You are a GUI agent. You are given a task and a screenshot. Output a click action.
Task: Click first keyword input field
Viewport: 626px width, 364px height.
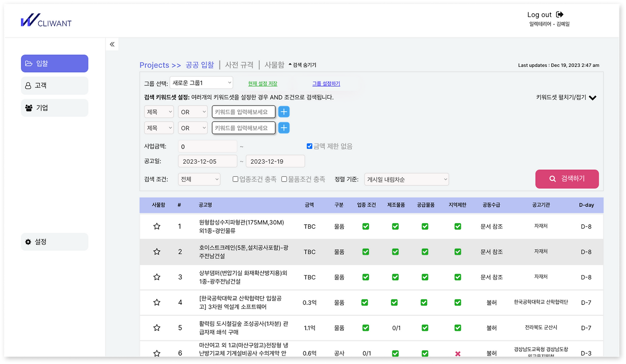pyautogui.click(x=244, y=112)
